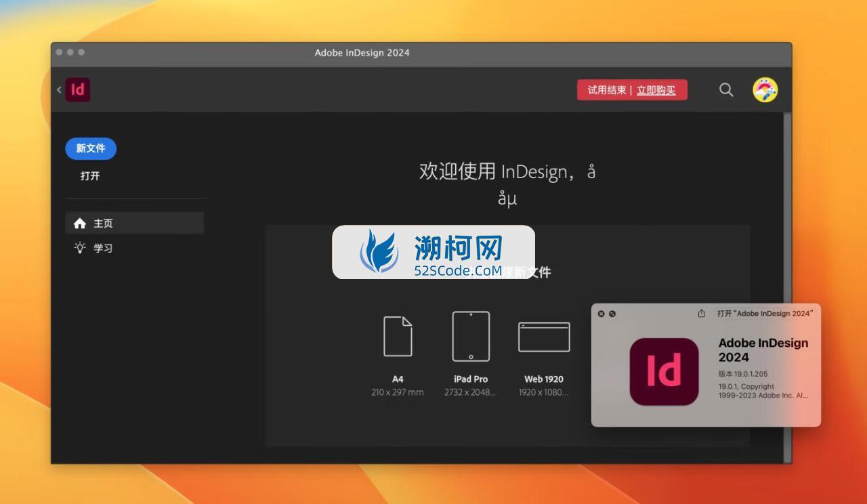Image resolution: width=867 pixels, height=504 pixels.
Task: Click the home icon beside 主页
Action: (x=80, y=223)
